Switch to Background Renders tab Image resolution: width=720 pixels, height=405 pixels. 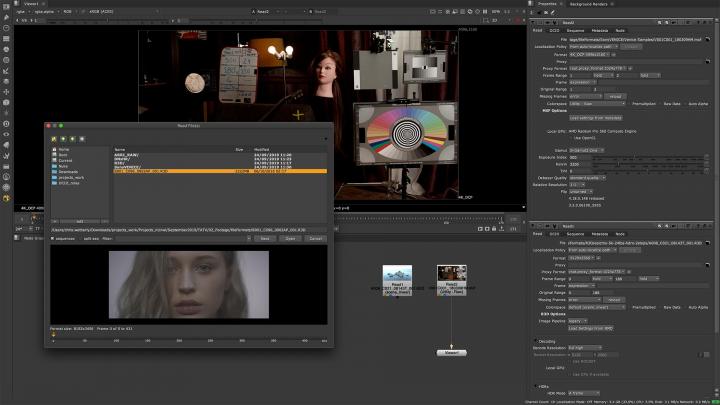tap(588, 4)
